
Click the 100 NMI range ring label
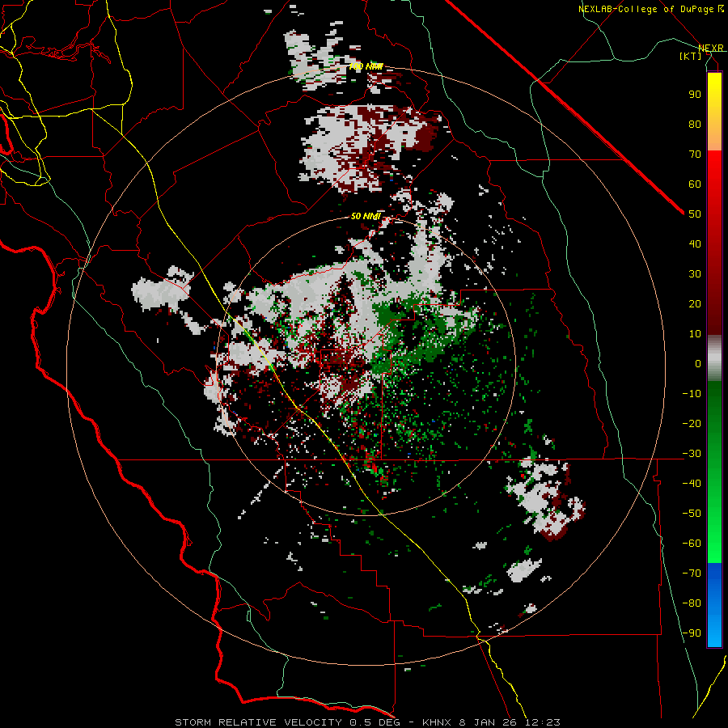[x=366, y=66]
